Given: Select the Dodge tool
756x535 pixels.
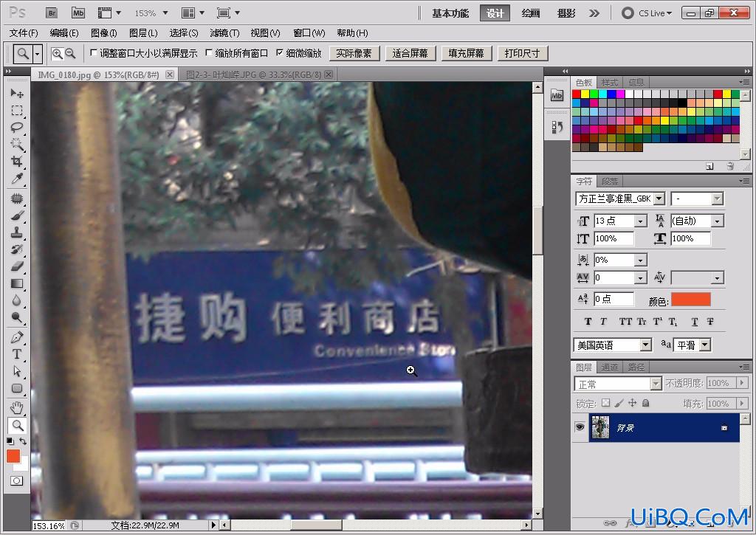Looking at the screenshot, I should tap(17, 317).
